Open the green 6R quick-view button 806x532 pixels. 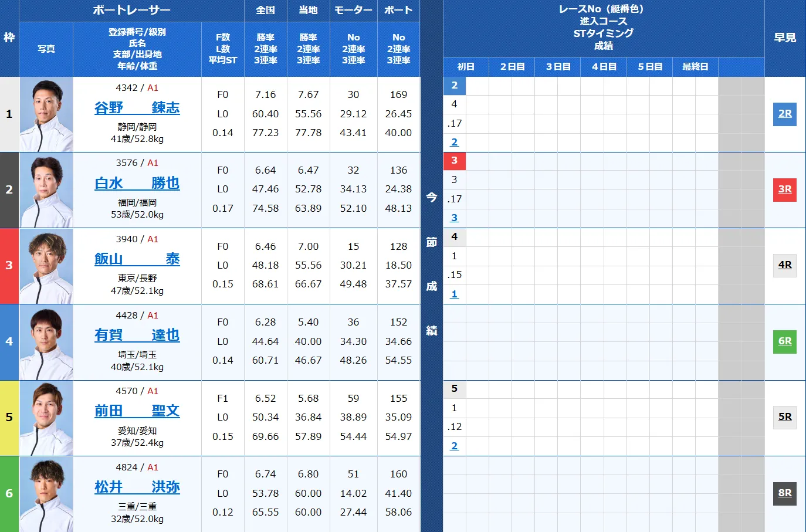point(784,341)
